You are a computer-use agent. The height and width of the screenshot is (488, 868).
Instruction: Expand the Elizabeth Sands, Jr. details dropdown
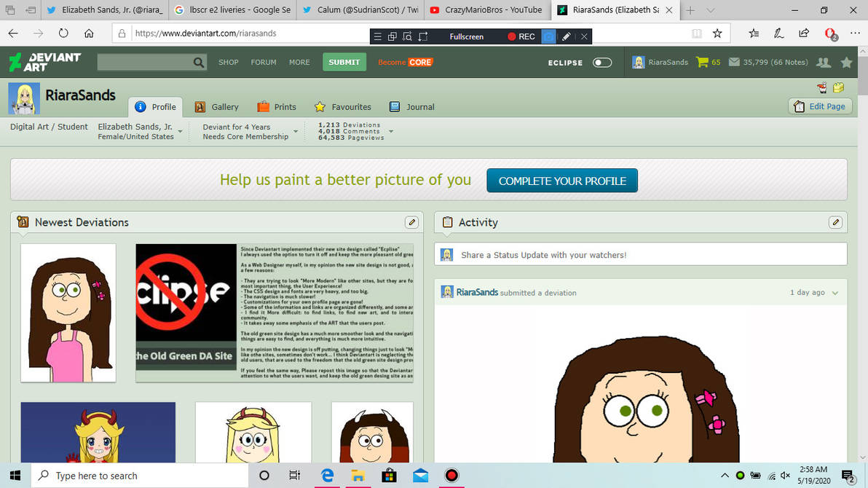click(181, 132)
